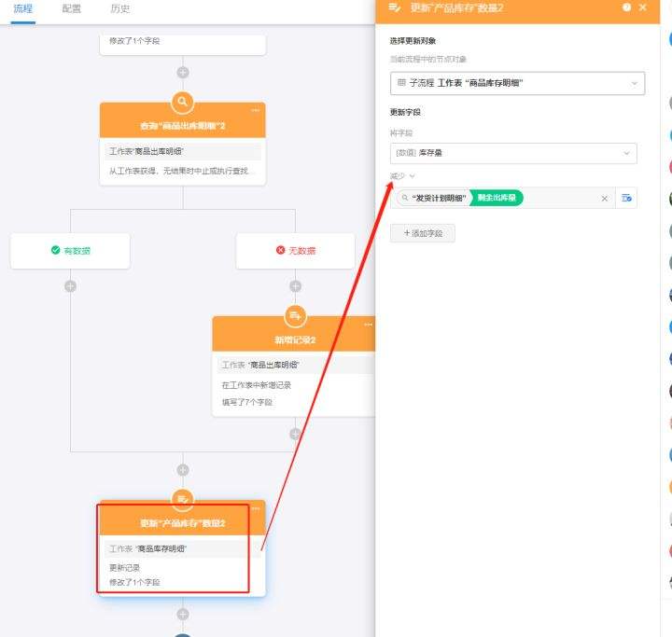Open the more menu on 新增记录2 node
The width and height of the screenshot is (672, 637).
[x=368, y=325]
